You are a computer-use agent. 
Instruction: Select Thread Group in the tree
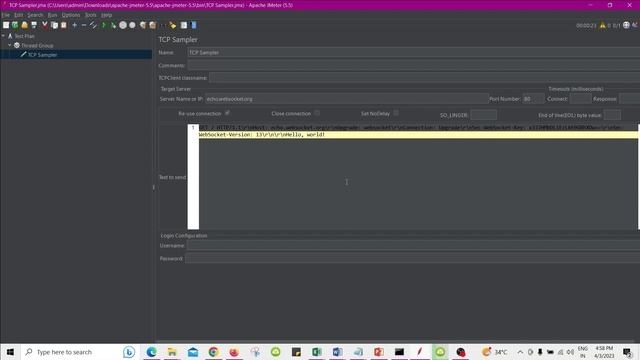pos(37,45)
